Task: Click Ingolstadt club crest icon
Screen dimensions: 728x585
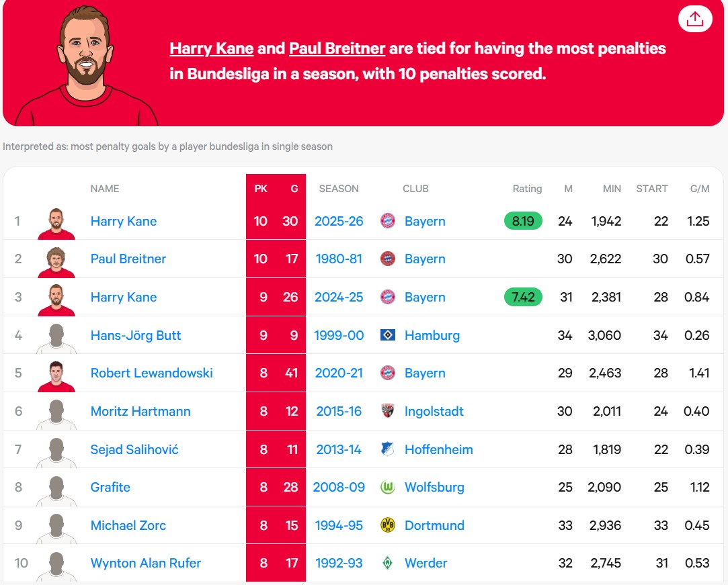Action: (x=388, y=411)
